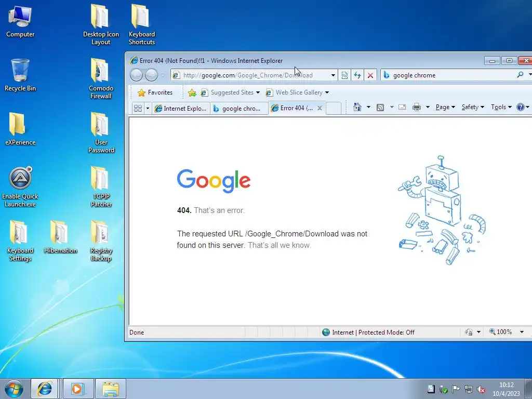Click Add to Favorites Bar star icon
532x399 pixels.
pyautogui.click(x=192, y=92)
